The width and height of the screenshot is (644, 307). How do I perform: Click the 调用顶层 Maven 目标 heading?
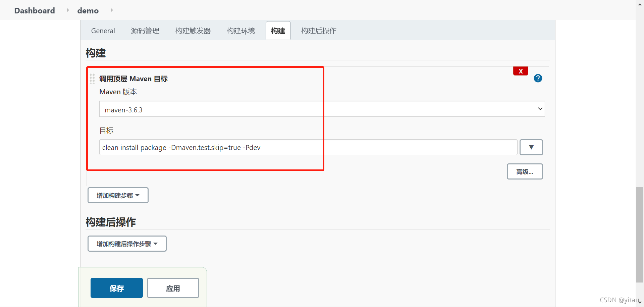(x=133, y=79)
